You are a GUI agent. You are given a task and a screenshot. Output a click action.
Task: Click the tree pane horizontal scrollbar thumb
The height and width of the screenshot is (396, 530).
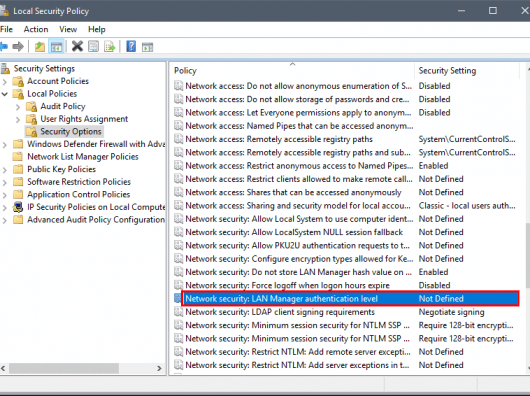click(x=64, y=368)
